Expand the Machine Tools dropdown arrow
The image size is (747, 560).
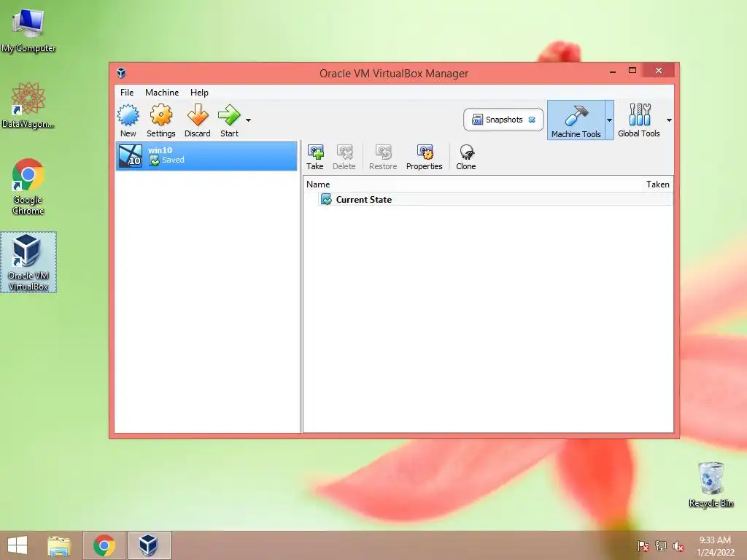609,120
